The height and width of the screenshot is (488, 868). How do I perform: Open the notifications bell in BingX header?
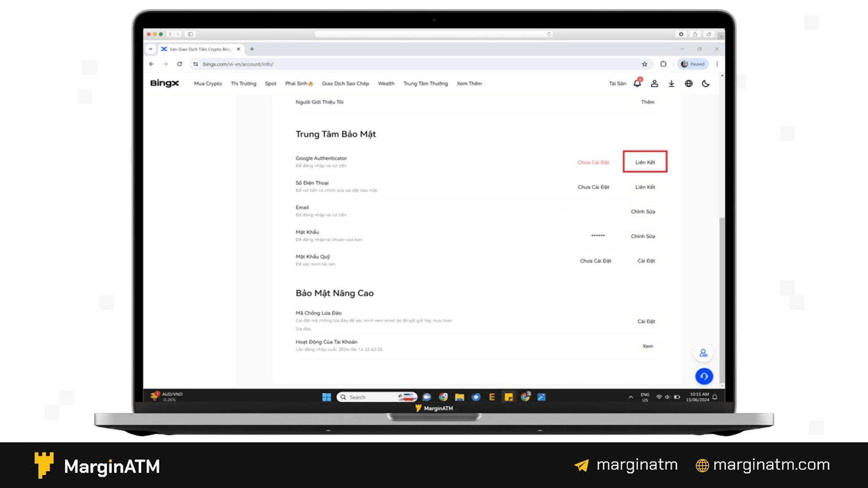tap(637, 83)
